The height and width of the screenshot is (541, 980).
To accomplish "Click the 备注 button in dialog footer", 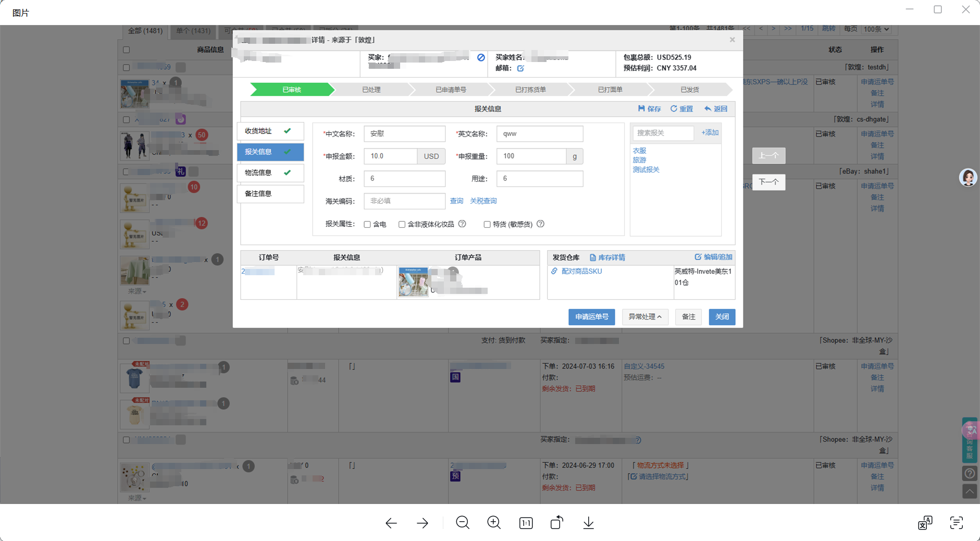I will [689, 317].
